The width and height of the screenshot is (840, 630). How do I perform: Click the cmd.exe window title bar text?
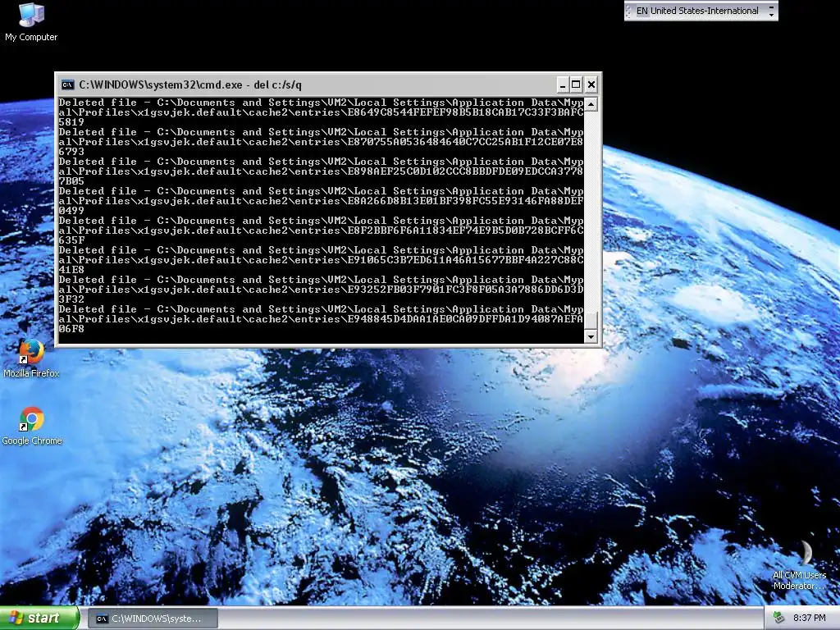190,84
